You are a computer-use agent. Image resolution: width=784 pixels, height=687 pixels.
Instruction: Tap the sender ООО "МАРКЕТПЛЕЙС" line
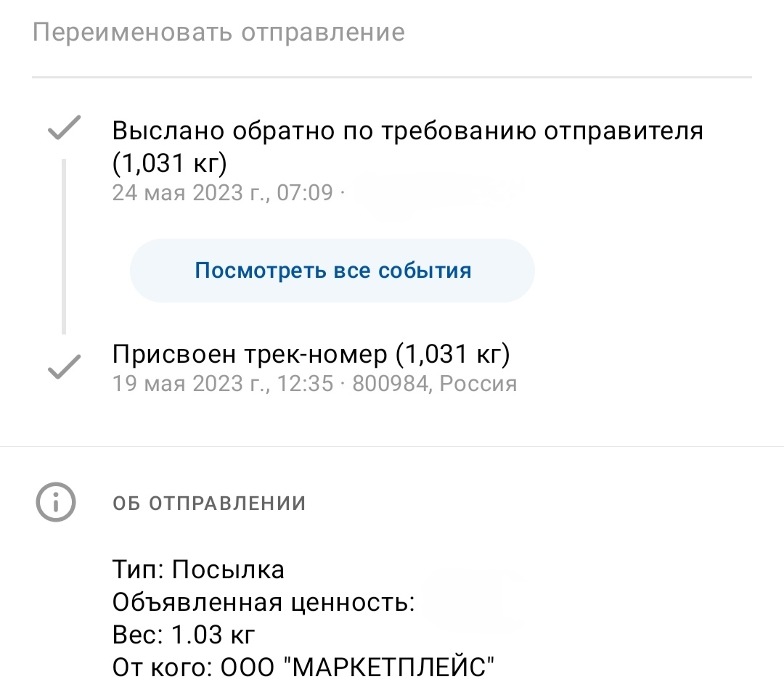pyautogui.click(x=303, y=667)
